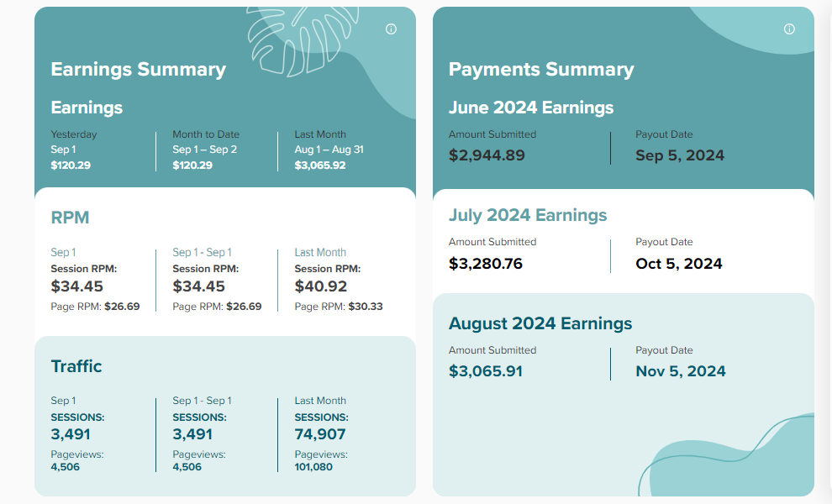Click the June 2024 Earnings heading
This screenshot has height=504, width=832.
click(x=531, y=108)
